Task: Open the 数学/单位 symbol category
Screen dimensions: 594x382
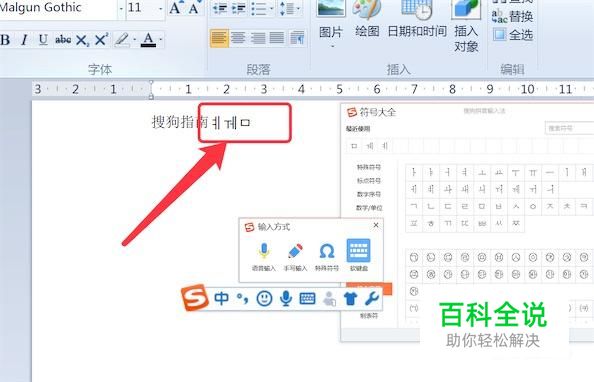Action: (x=369, y=208)
